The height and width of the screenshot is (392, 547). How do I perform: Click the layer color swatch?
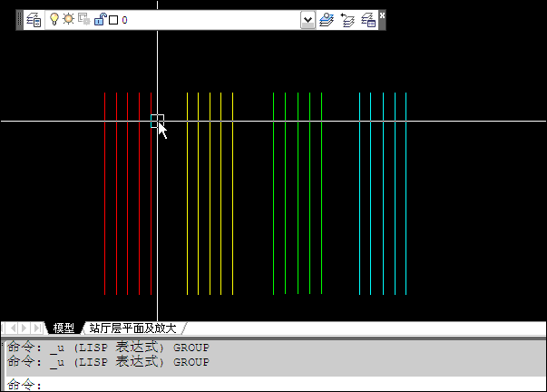click(113, 20)
